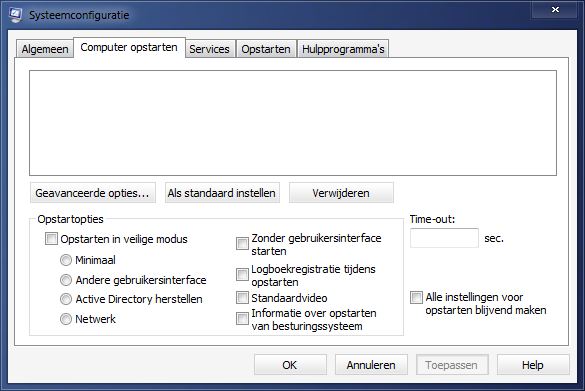Open the Hulpprogramma's tab

click(343, 49)
